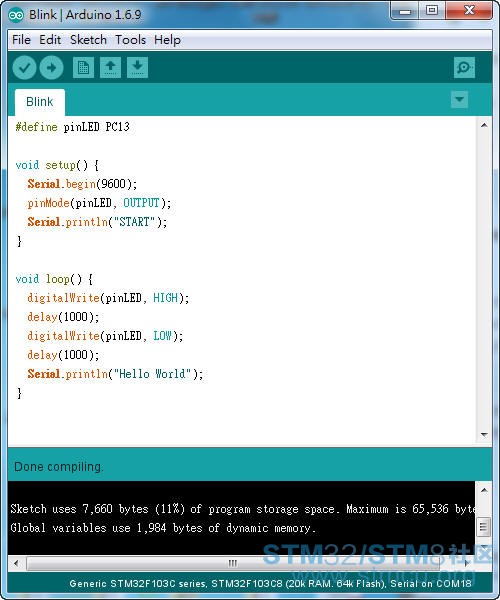Click the editor scrollbar down arrow
The image size is (500, 600).
(x=484, y=435)
